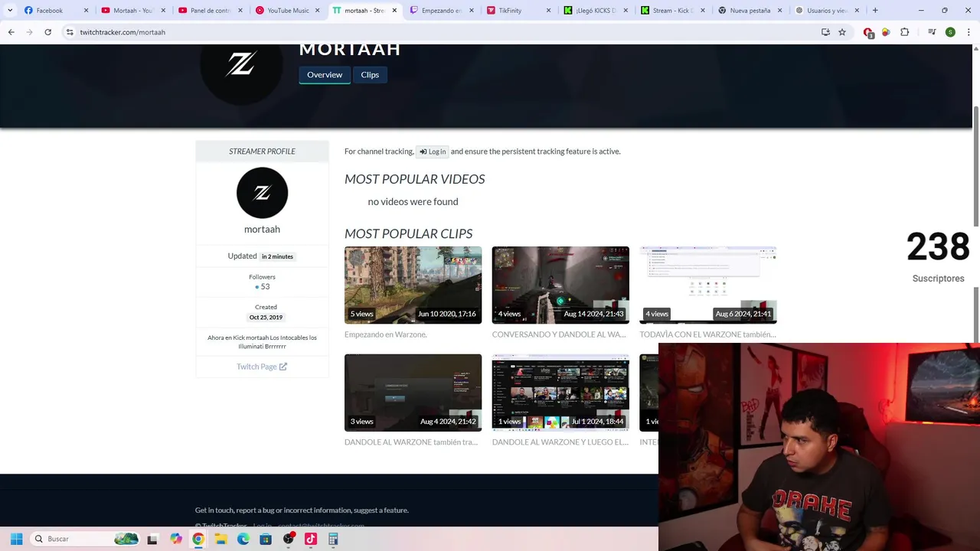Screen dimensions: 980x551
Task: Click the CONVERSANDO Y DANDOLE AL WA... title
Action: (559, 334)
